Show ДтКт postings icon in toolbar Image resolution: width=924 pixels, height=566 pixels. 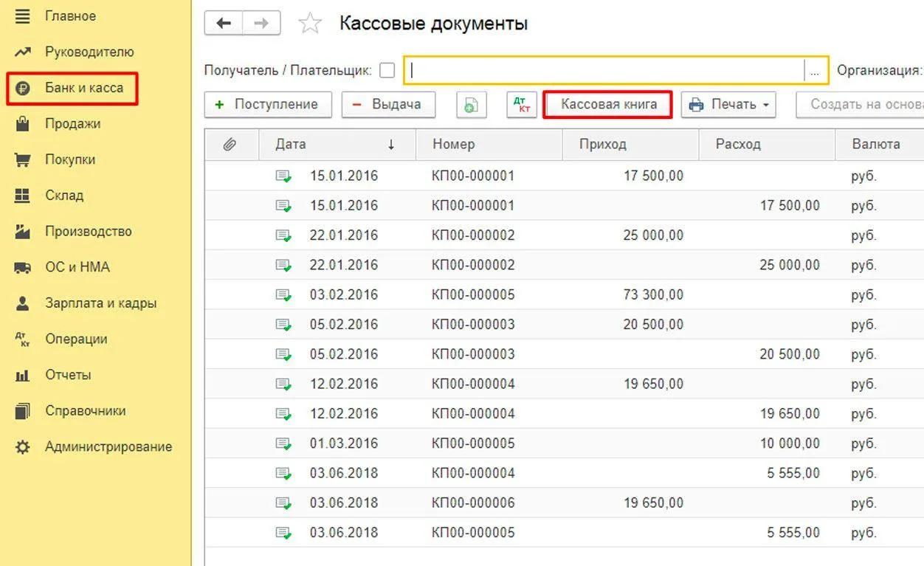[x=522, y=105]
